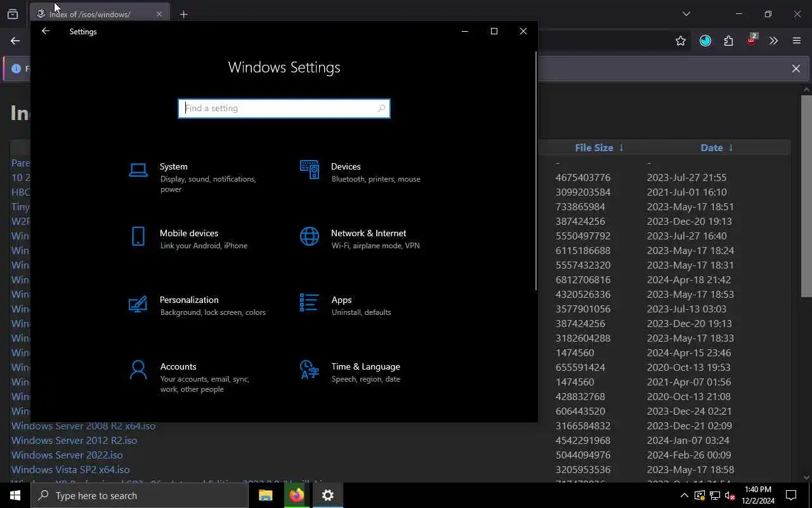The image size is (812, 508).
Task: Click the Settings gear on the taskbar
Action: coord(328,495)
